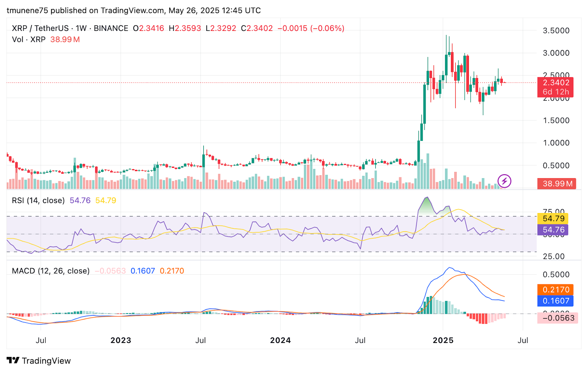Image resolution: width=588 pixels, height=372 pixels.
Task: Click the RSI (14, close) indicator title
Action: [38, 201]
